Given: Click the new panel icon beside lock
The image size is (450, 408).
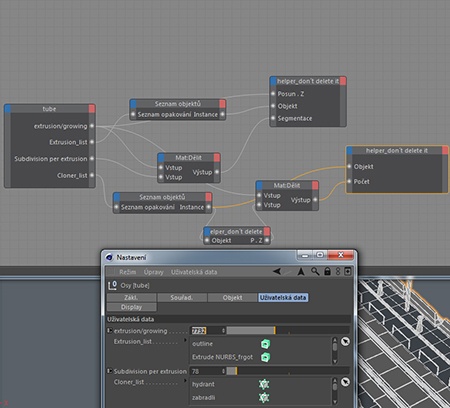Looking at the screenshot, I should [347, 271].
